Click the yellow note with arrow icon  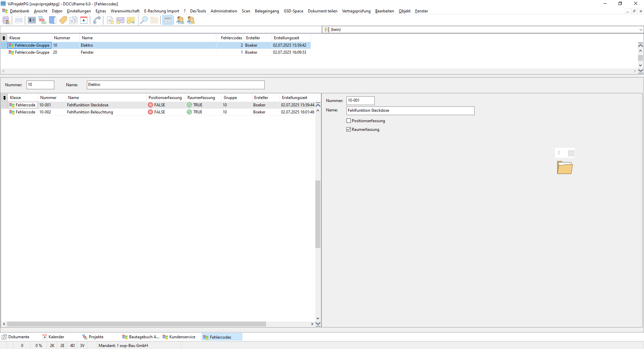point(131,20)
